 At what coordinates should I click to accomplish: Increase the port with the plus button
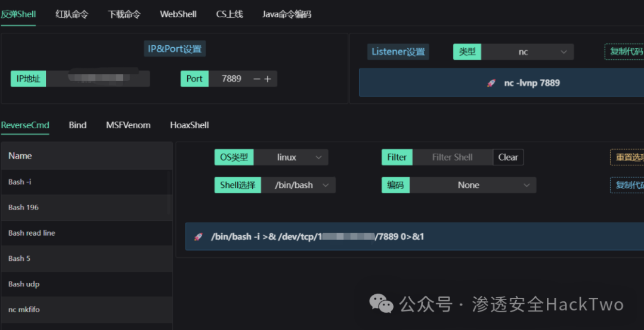tap(268, 79)
